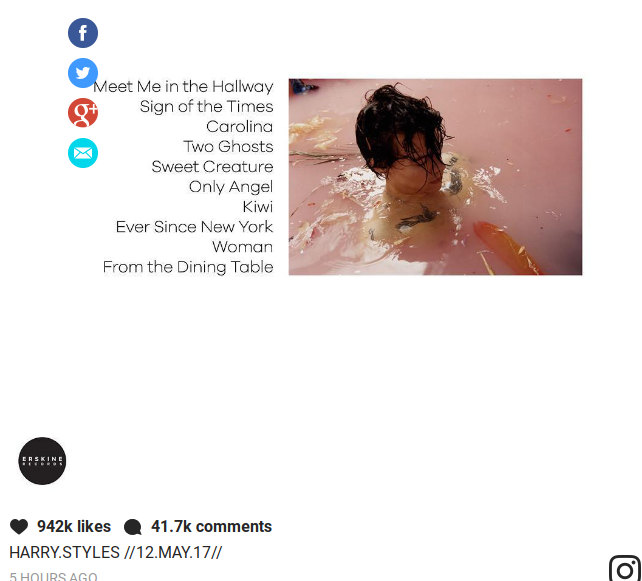The height and width of the screenshot is (581, 642).
Task: Click the Kiwi track title
Action: pyautogui.click(x=258, y=207)
